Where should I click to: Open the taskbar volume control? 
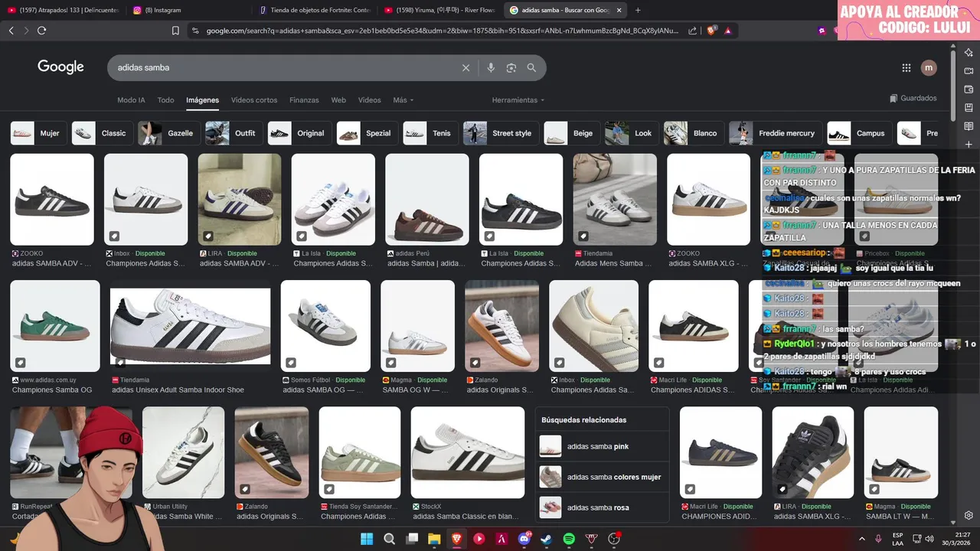click(931, 539)
